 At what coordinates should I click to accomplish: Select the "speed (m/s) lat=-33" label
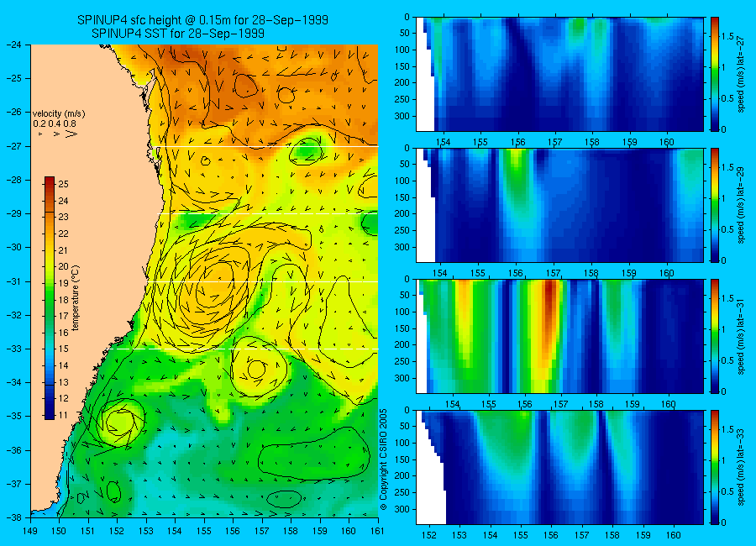click(742, 467)
